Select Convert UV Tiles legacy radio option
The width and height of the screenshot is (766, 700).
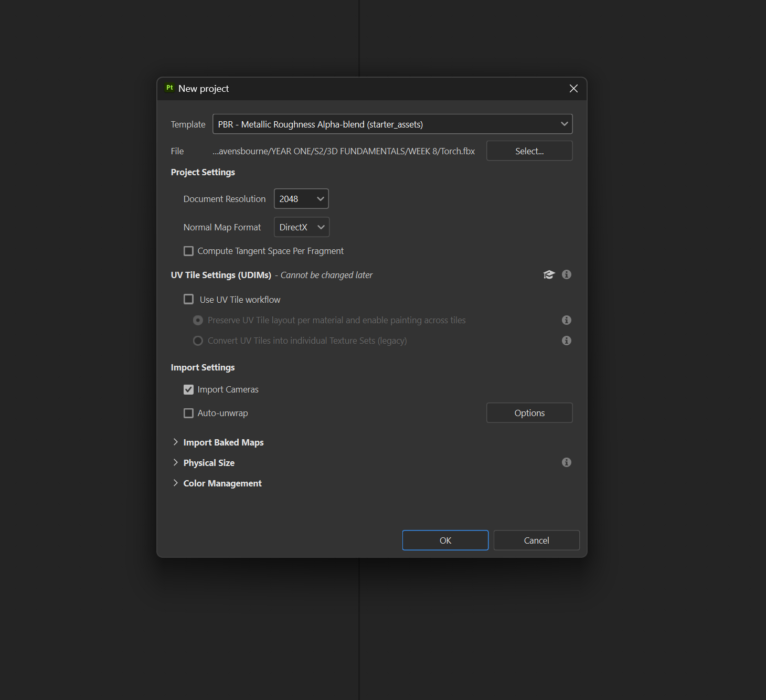[x=198, y=341]
